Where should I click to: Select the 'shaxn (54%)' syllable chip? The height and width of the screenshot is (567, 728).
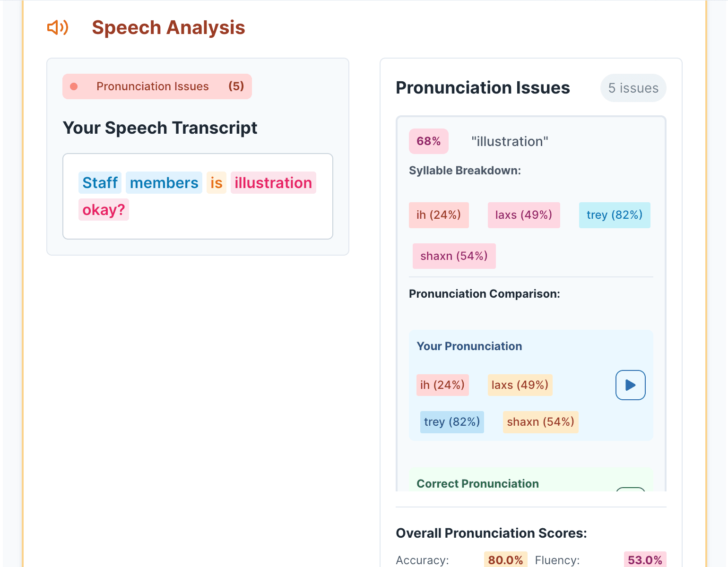click(x=453, y=256)
